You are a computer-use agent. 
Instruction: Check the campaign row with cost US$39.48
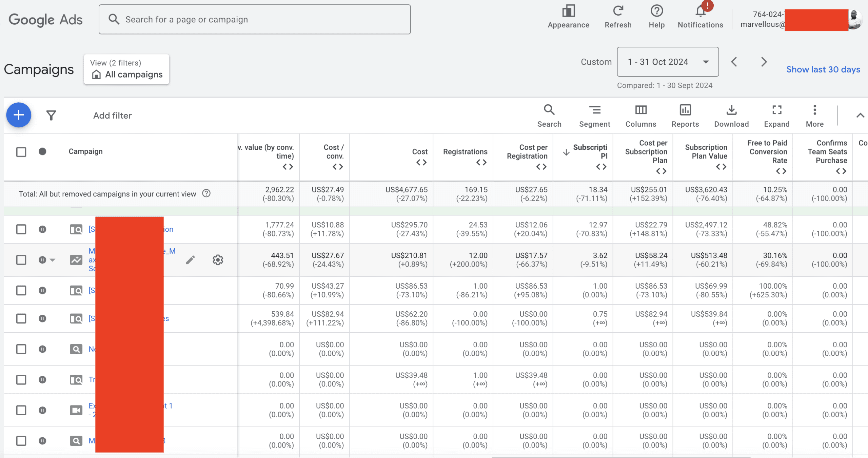click(x=21, y=380)
